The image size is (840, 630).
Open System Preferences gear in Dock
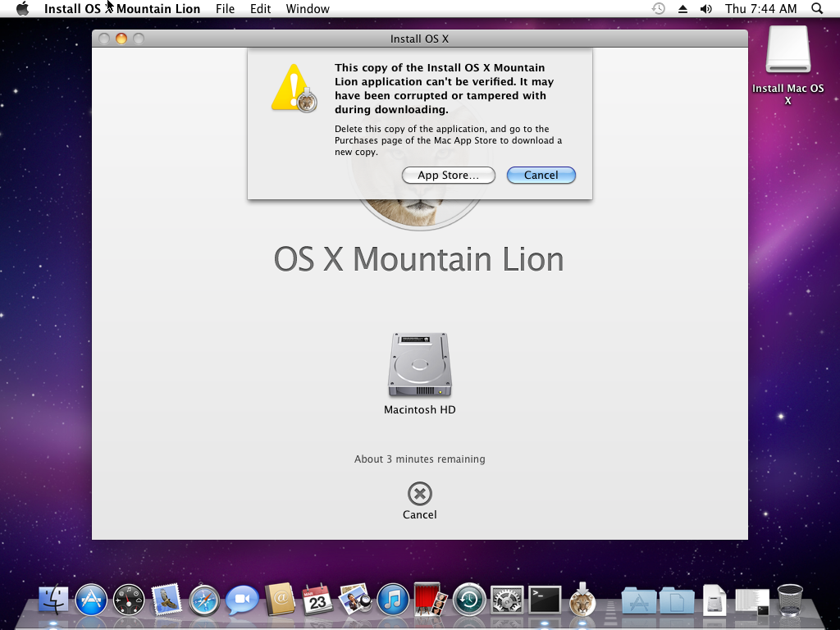[x=507, y=599]
